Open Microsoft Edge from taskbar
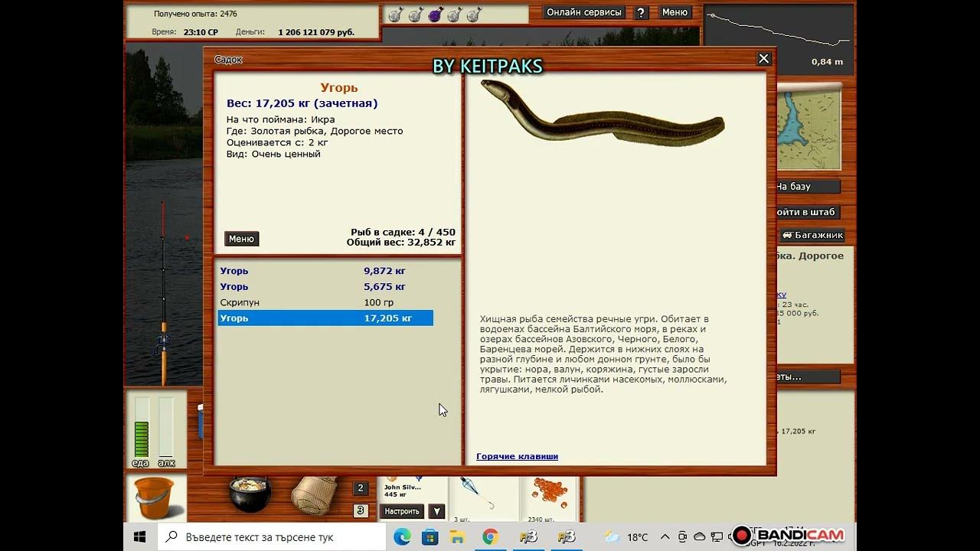Image resolution: width=980 pixels, height=551 pixels. (x=402, y=537)
